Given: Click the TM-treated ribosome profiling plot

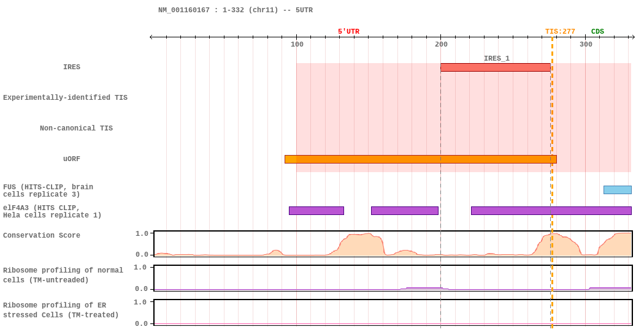Looking at the screenshot, I should tap(393, 313).
